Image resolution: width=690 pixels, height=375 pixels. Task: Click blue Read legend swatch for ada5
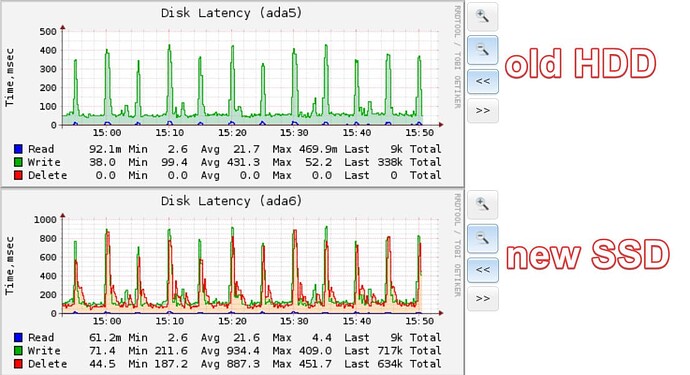[18, 149]
